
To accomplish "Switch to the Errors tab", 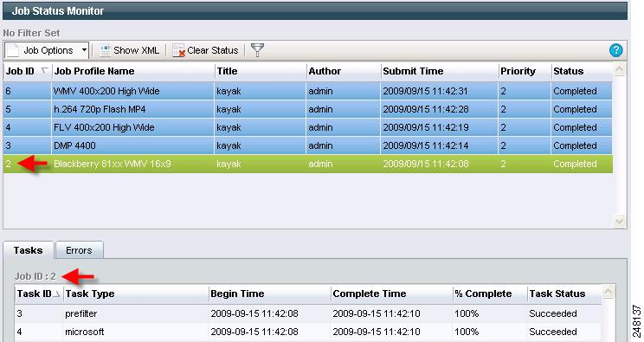I will pos(79,250).
